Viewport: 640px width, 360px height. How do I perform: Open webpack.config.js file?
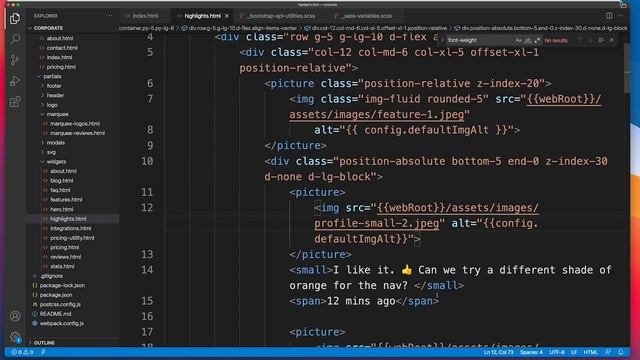[62, 323]
